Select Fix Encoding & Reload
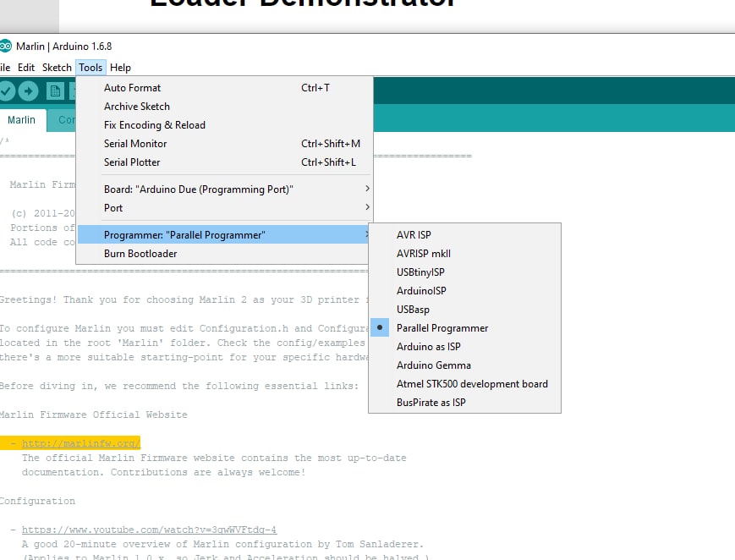735x560 pixels. [x=225, y=124]
